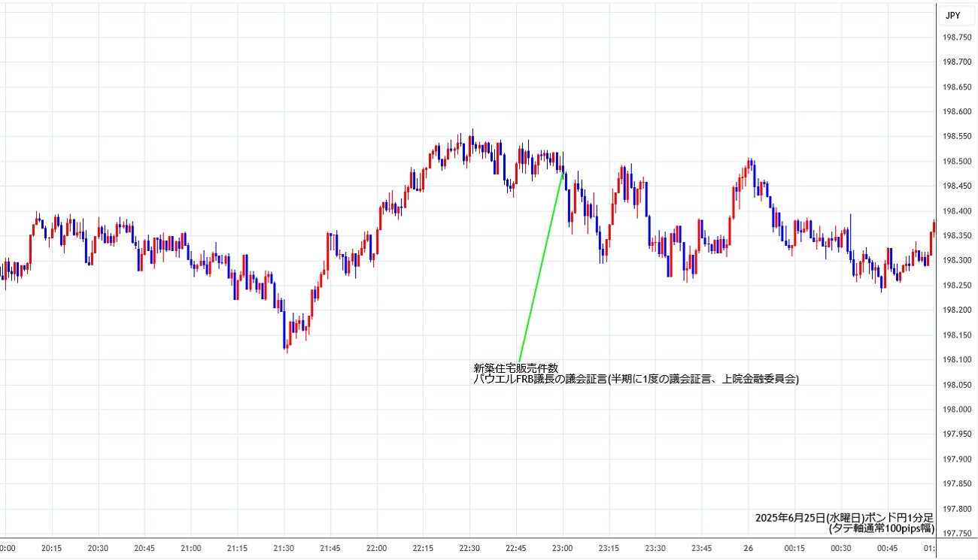This screenshot has height=560, width=978.
Task: Click the 23:45 time axis label
Action: coord(702,549)
